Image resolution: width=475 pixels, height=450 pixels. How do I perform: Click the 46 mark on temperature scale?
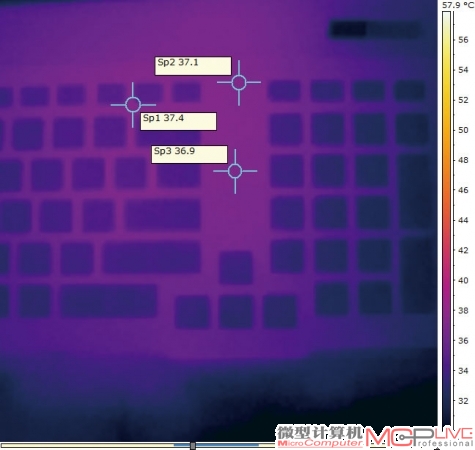pos(463,190)
